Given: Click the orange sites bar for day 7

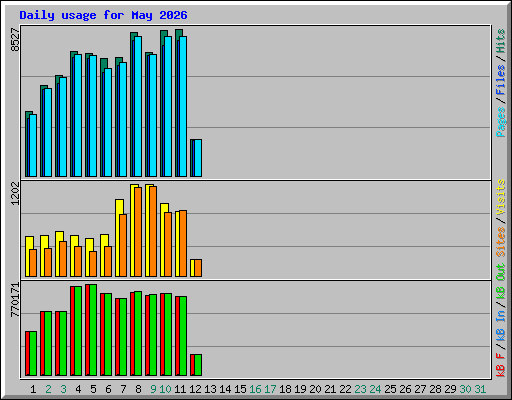Looking at the screenshot, I should tap(123, 245).
